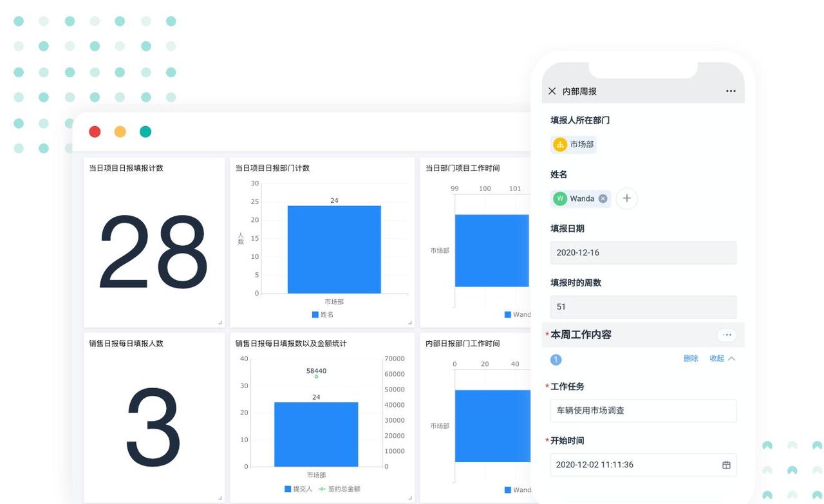Click the 销售日报每日填报数以及金额统计 title

pos(291,344)
